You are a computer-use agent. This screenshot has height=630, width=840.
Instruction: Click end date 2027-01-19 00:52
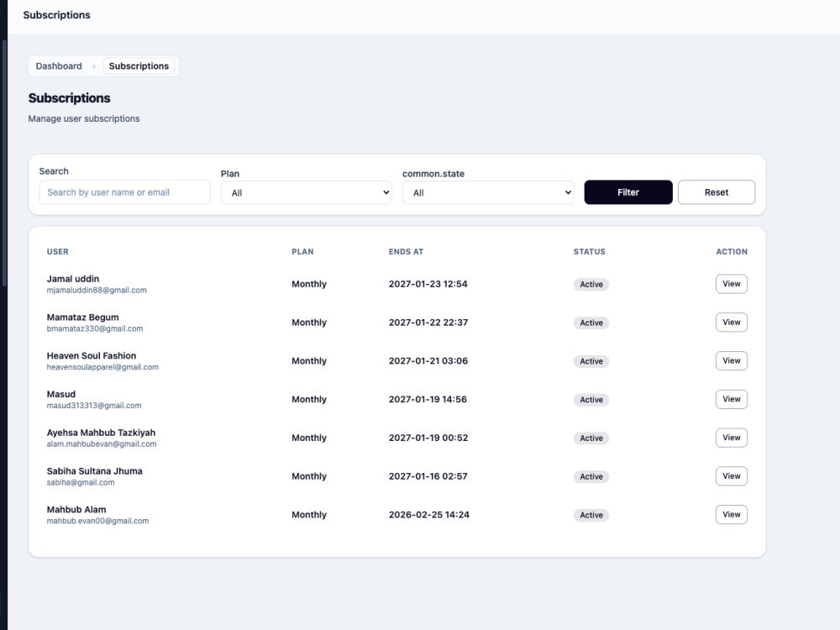pyautogui.click(x=428, y=438)
